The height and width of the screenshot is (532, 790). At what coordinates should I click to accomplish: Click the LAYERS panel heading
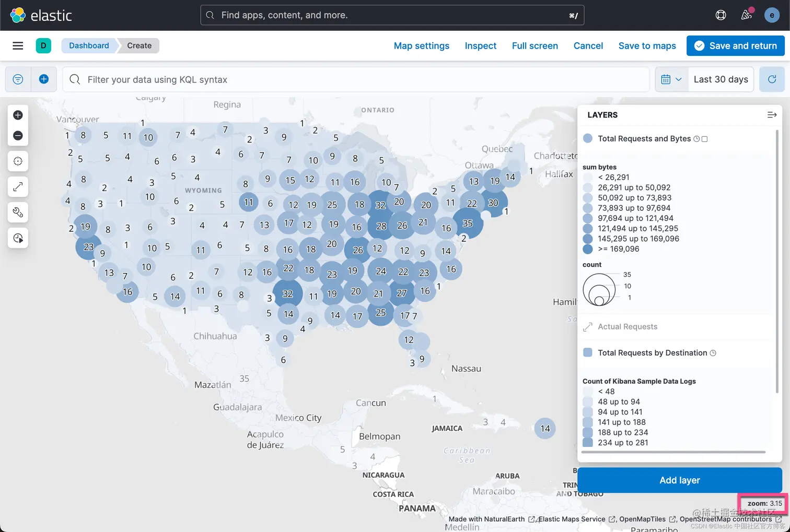(602, 115)
